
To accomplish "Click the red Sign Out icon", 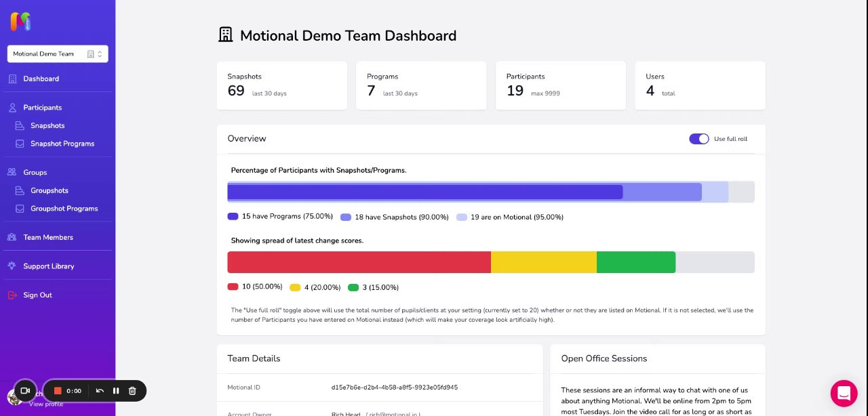I will click(x=12, y=295).
